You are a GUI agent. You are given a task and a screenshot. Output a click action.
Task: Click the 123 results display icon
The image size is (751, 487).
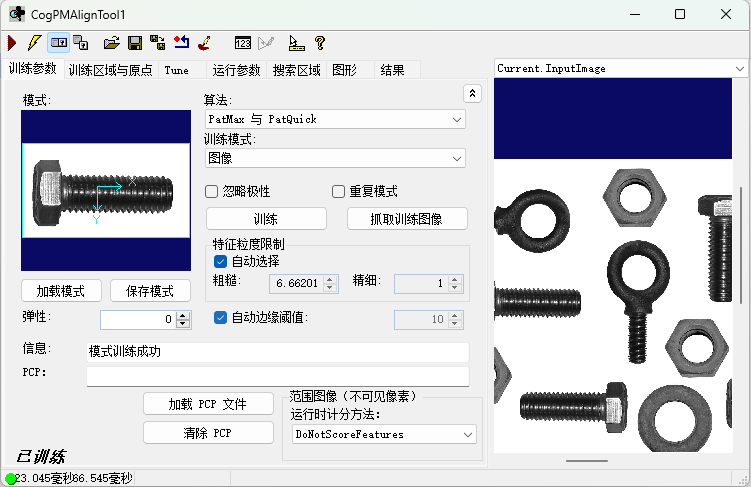coord(243,43)
